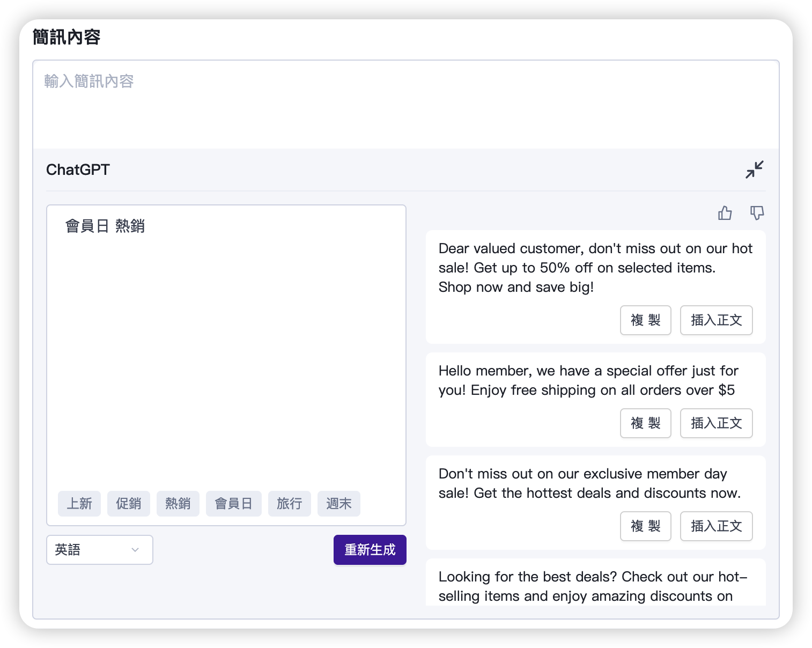Image resolution: width=812 pixels, height=648 pixels.
Task: Select the 旅行 keyword tag
Action: (x=290, y=504)
